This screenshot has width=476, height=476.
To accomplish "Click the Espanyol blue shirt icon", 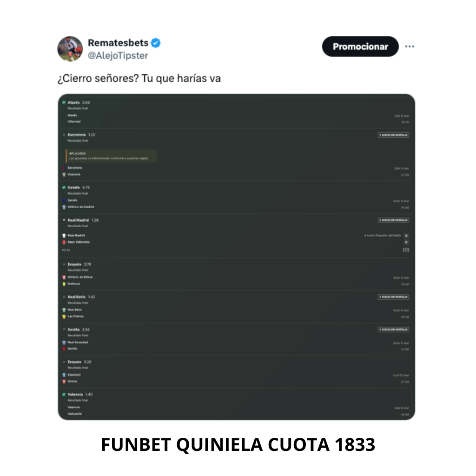I will pos(64,374).
